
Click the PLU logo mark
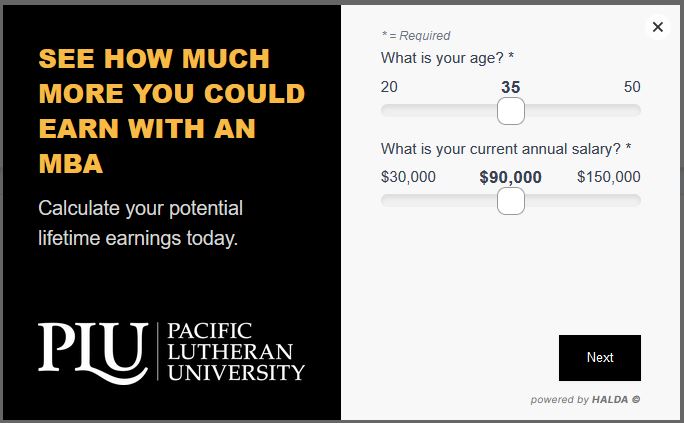tap(93, 353)
